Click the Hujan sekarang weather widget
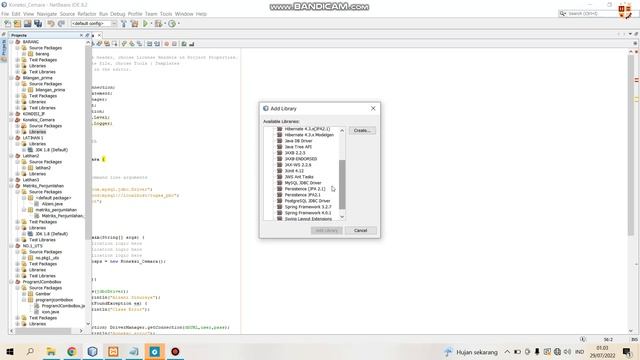The image size is (640, 360). coord(471,352)
